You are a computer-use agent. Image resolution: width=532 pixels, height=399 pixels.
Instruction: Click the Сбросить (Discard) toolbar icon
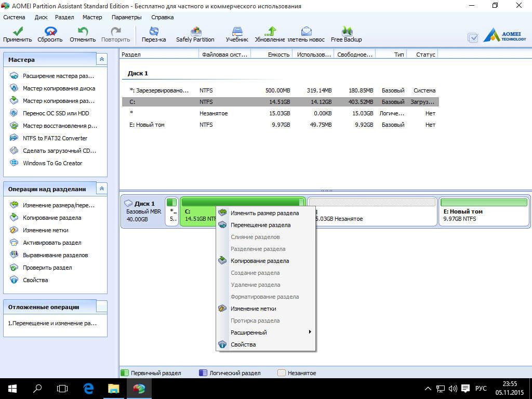(50, 34)
